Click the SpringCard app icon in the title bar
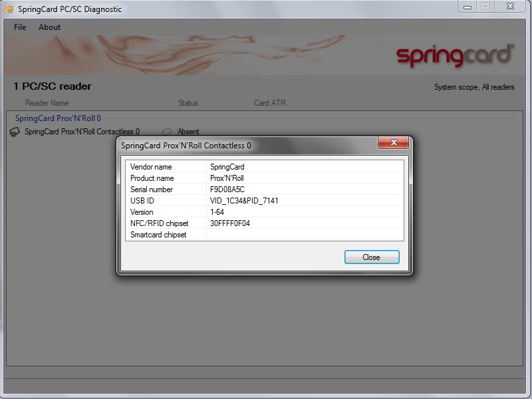This screenshot has height=399, width=532. click(9, 9)
